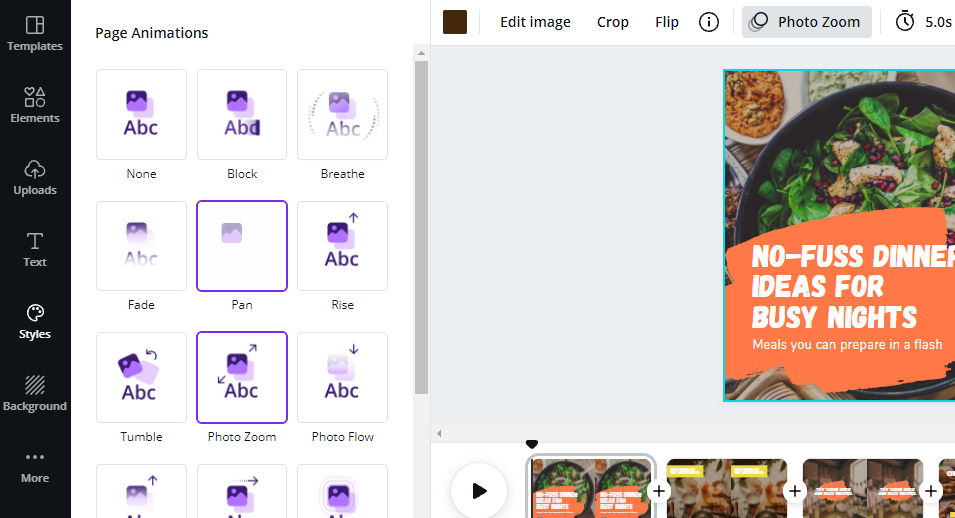Click the animations panel scrollbar
This screenshot has width=955, height=518.
(421, 227)
